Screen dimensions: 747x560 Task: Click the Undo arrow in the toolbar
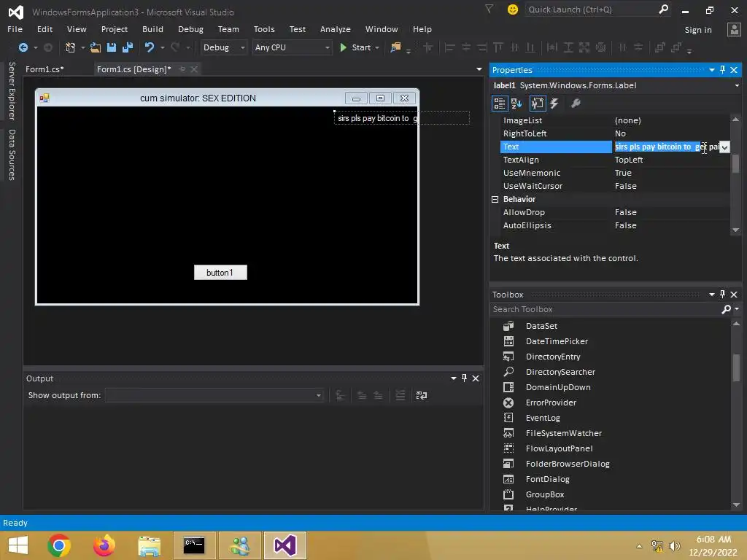point(149,47)
